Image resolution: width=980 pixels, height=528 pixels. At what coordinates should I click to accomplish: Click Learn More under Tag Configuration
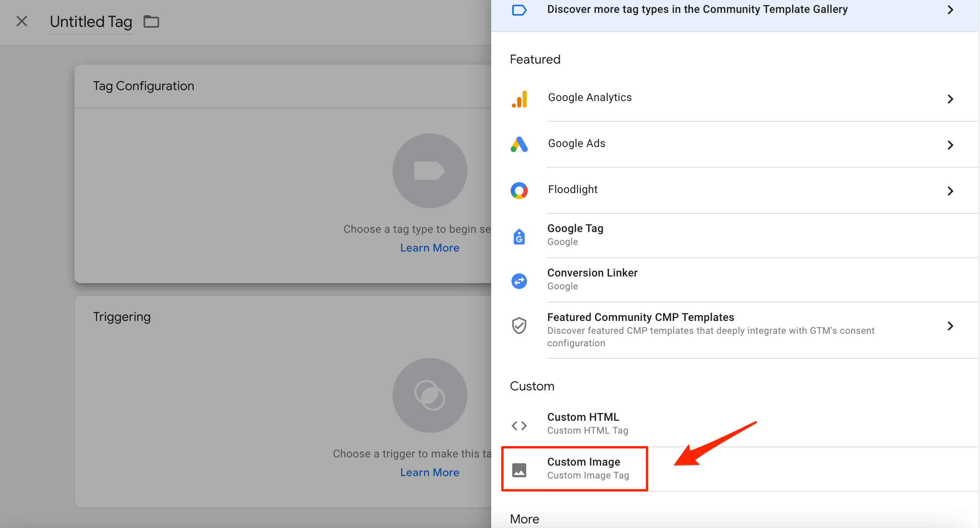click(430, 248)
